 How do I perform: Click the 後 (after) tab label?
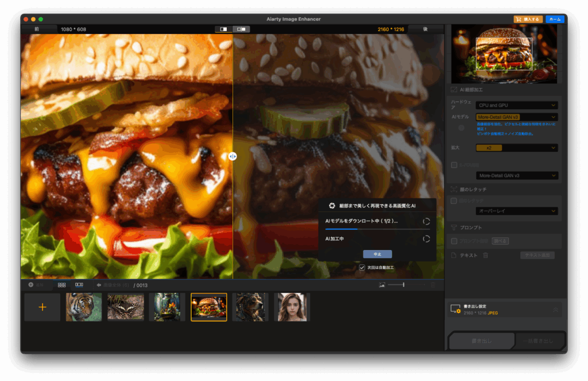[x=425, y=29]
